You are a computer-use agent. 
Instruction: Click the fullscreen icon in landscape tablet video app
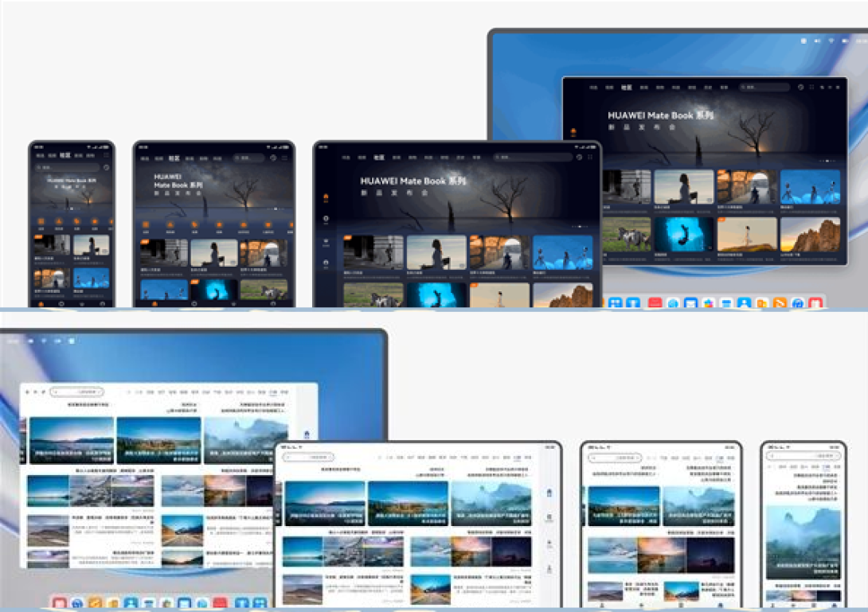[x=589, y=158]
